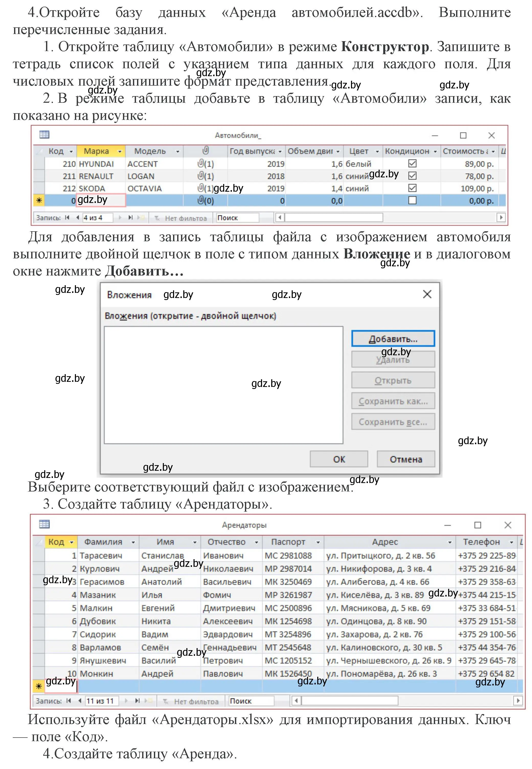
Task: Open the Паспорт column dropdown arrow
Action: pyautogui.click(x=318, y=542)
